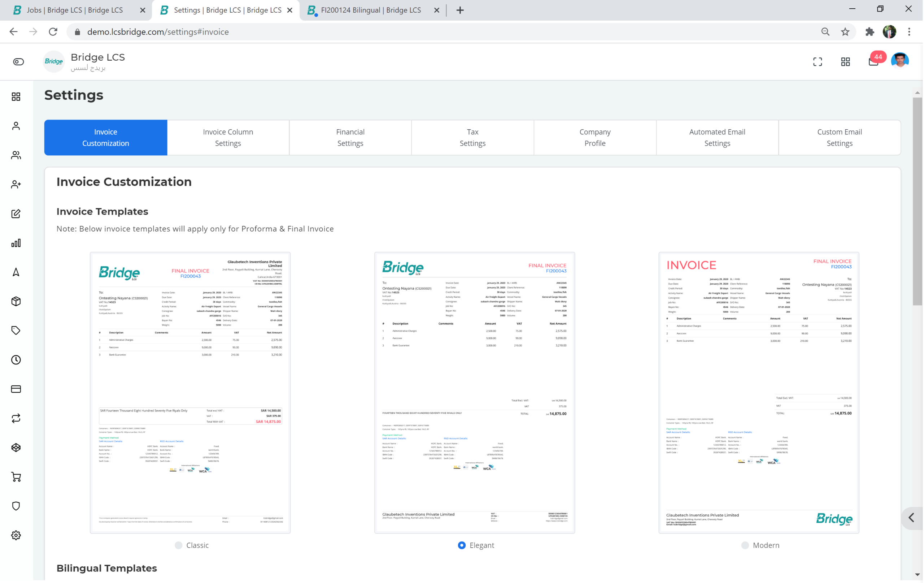Toggle the sidebar collapse icon at top left
The height and width of the screenshot is (583, 924).
[x=18, y=62]
